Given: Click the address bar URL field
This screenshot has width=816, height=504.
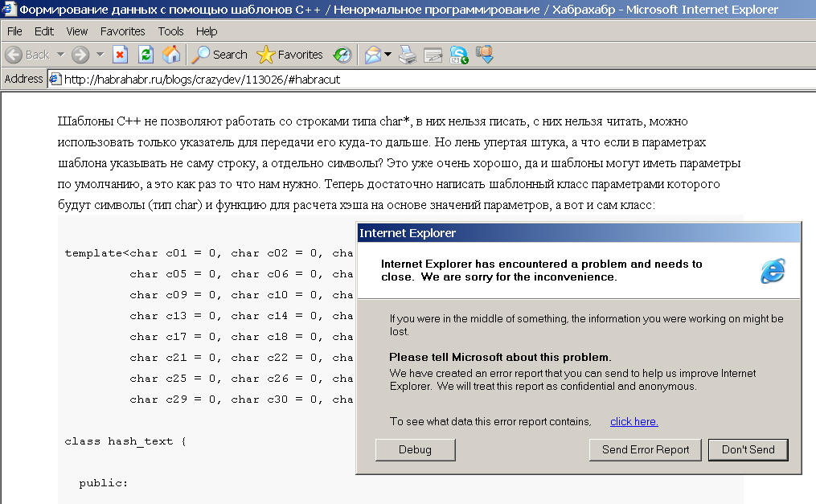Looking at the screenshot, I should 432,79.
